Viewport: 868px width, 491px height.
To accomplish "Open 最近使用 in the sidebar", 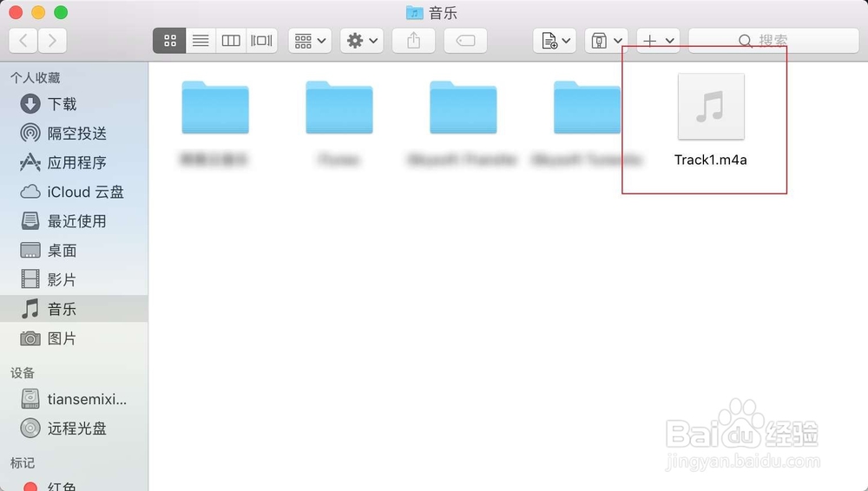I will [x=74, y=221].
